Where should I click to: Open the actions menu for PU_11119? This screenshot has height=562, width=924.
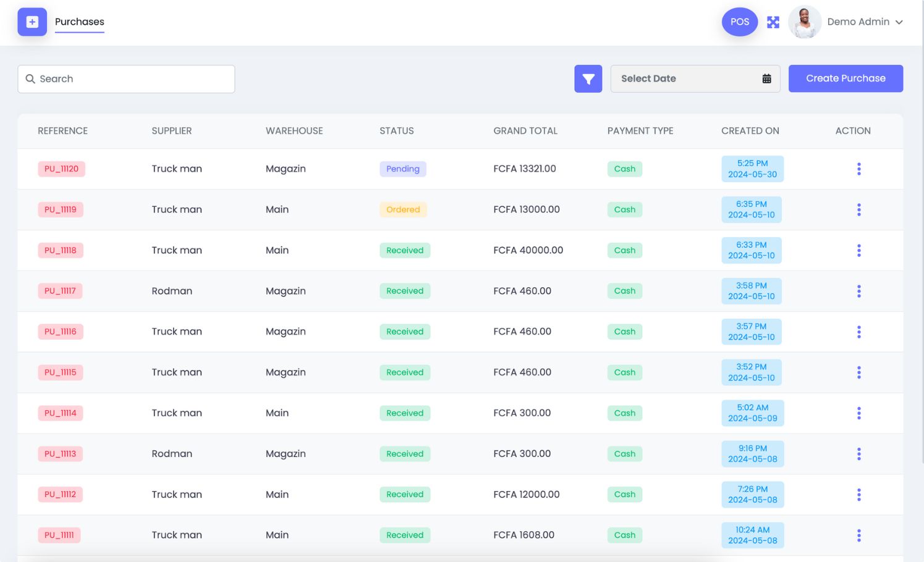click(x=858, y=209)
